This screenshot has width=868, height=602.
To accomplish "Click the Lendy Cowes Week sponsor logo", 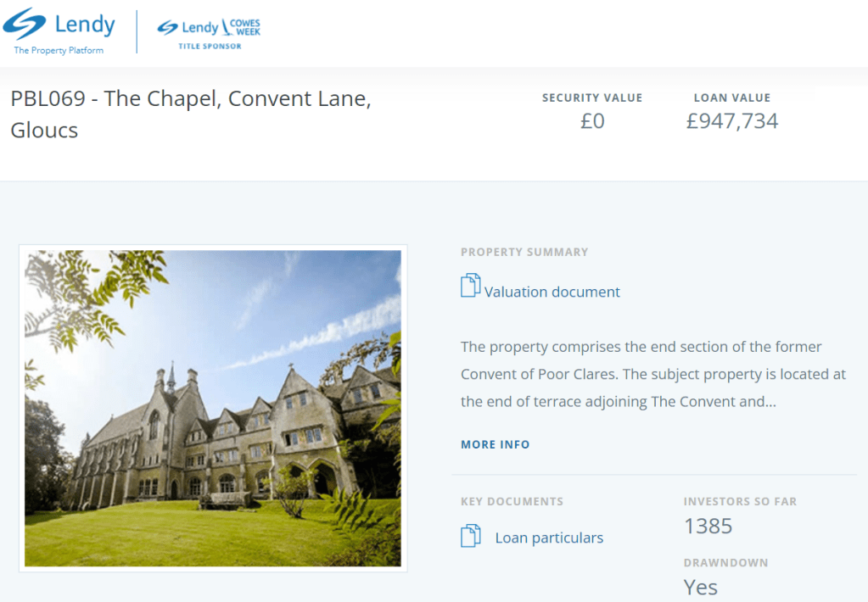I will [x=209, y=28].
